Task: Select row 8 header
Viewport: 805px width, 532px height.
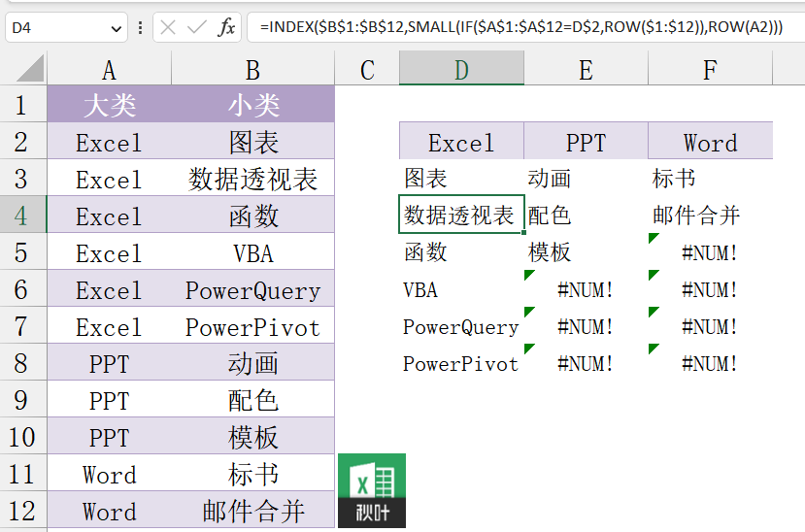Action: pyautogui.click(x=23, y=363)
